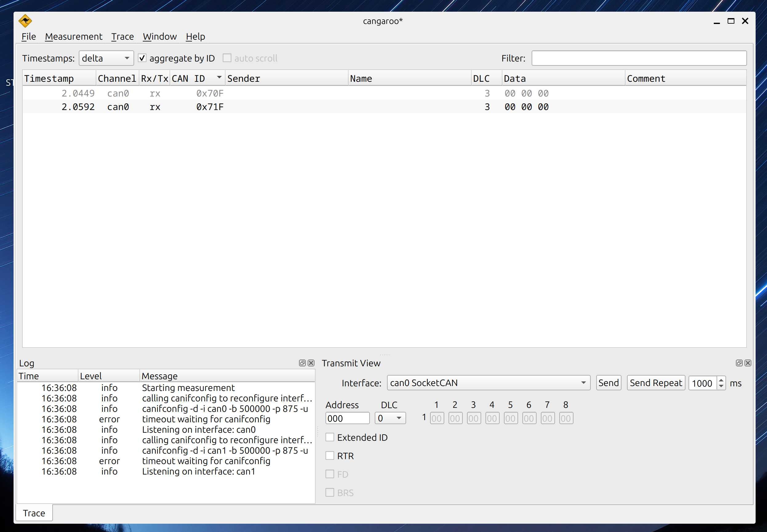
Task: Click the DLC dropdown arrow in Transmit View
Action: 398,418
